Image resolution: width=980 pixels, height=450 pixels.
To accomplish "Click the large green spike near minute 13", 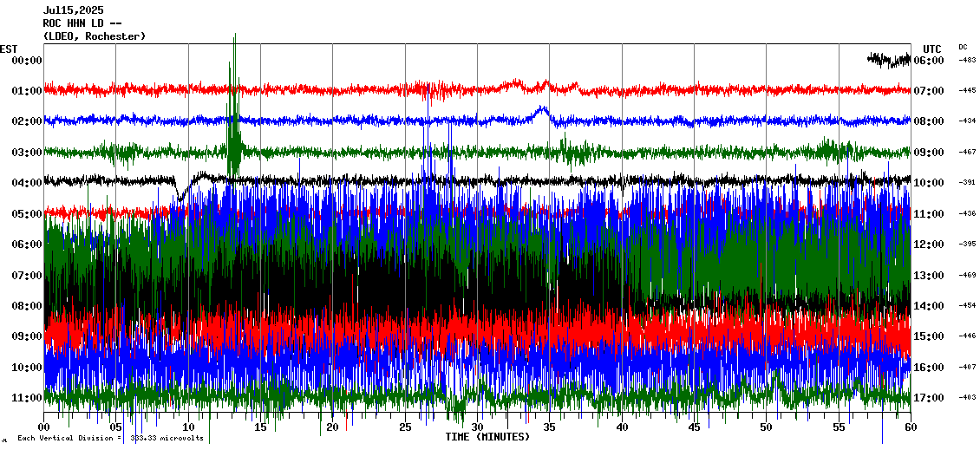I will (232, 113).
